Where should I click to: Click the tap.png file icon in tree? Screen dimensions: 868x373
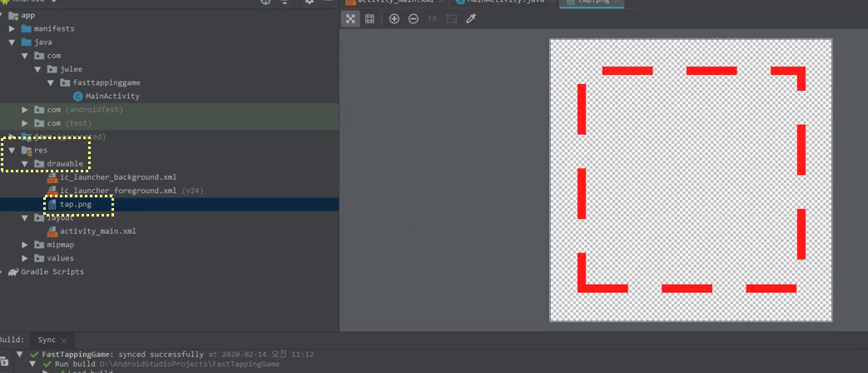pyautogui.click(x=52, y=204)
